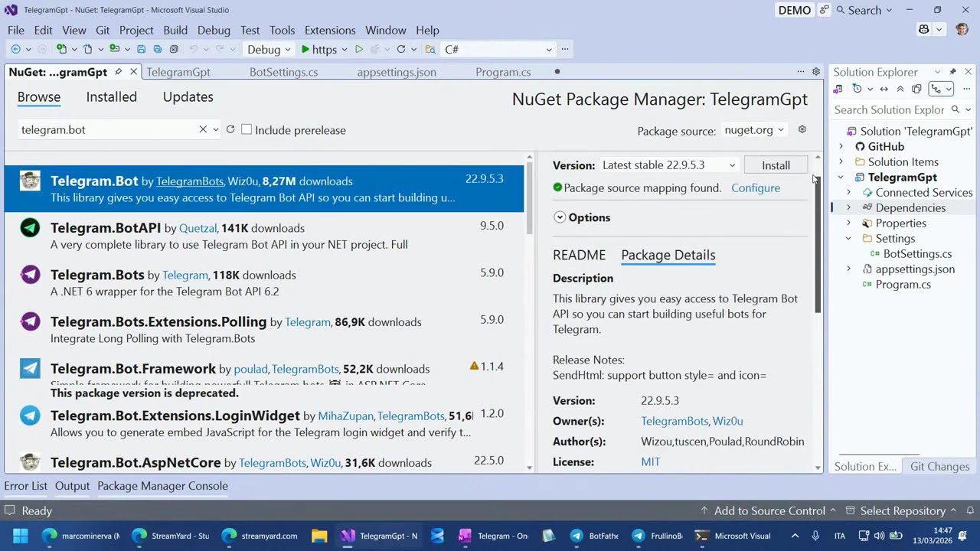
Task: Open the Extensions menu
Action: [330, 30]
